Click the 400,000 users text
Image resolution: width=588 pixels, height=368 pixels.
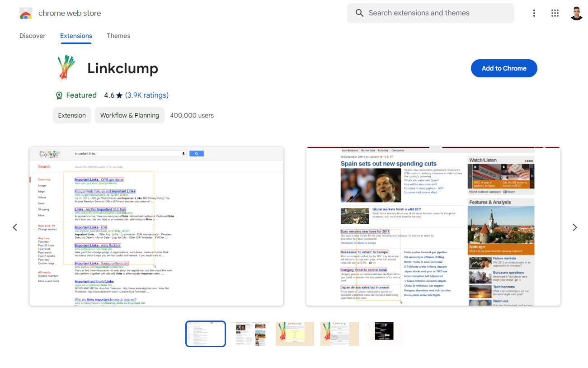[192, 115]
